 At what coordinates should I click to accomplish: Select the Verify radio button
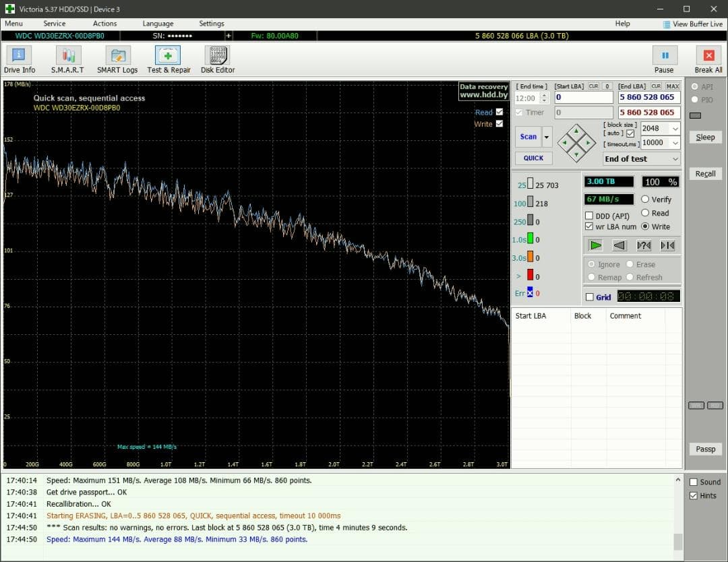tap(645, 199)
